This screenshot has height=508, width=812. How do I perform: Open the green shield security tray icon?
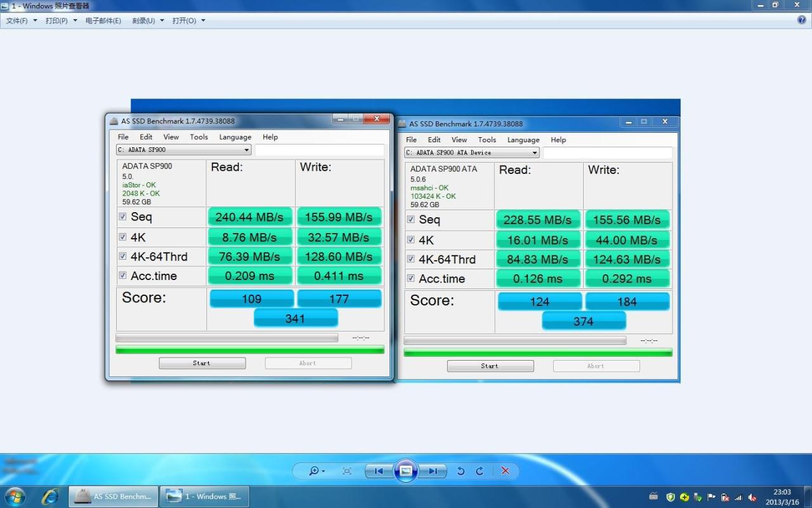(671, 497)
